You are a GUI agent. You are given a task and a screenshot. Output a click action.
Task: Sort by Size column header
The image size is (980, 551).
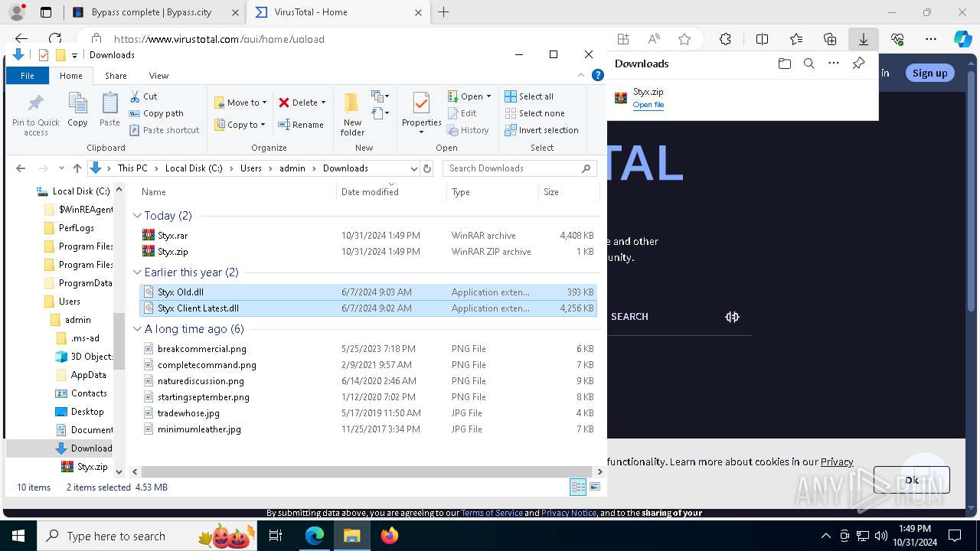[569, 192]
